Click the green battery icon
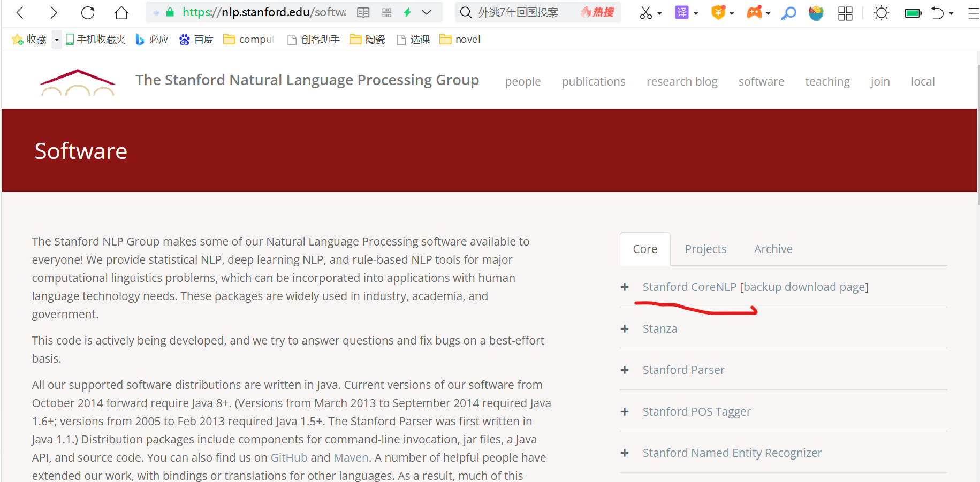980x482 pixels. click(913, 13)
